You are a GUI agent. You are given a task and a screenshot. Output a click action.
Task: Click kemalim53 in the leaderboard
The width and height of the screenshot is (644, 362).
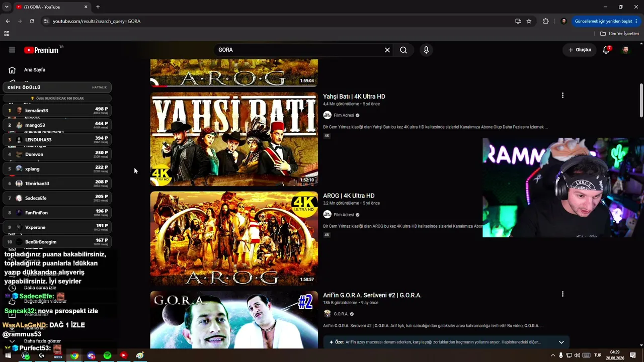pos(57,110)
